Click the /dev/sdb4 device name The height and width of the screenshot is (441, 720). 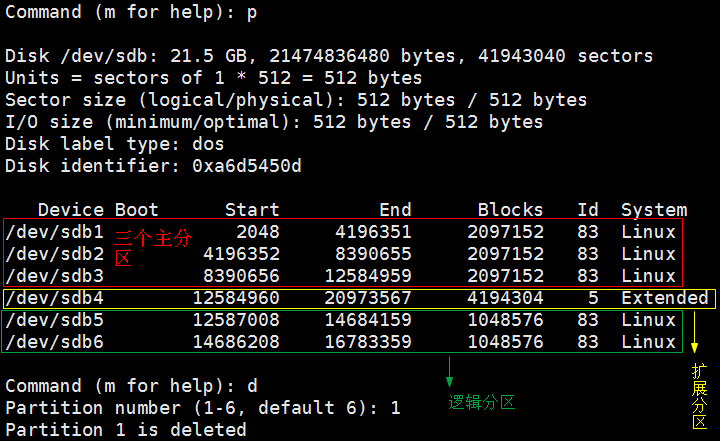[55, 298]
